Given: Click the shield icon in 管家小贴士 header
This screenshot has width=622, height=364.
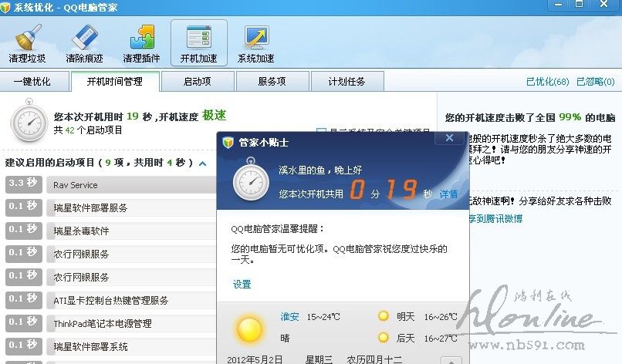Looking at the screenshot, I should point(228,143).
